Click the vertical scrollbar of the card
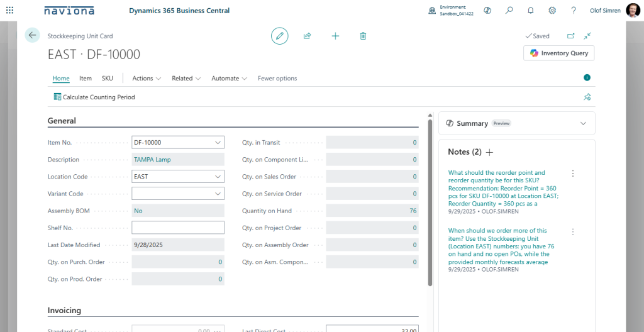Screen dimensions: 644x332 point(430,201)
